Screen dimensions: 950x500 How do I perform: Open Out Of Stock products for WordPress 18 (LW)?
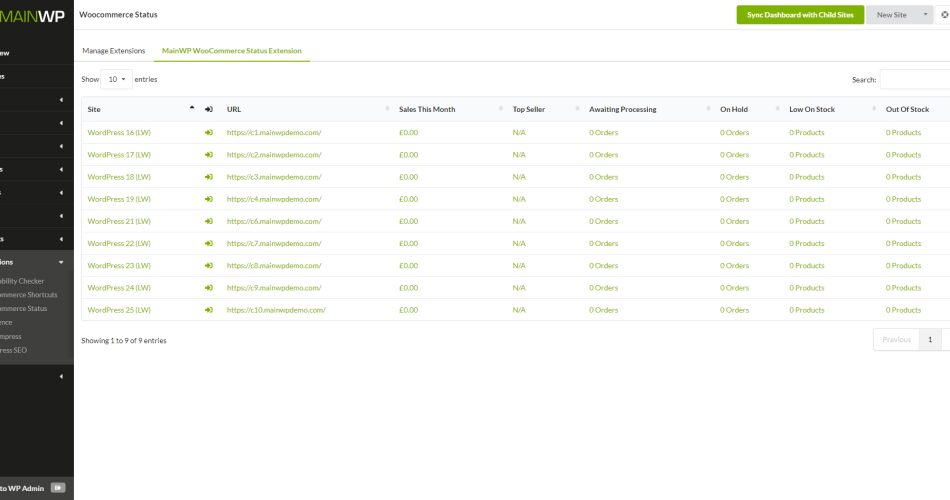pos(903,177)
